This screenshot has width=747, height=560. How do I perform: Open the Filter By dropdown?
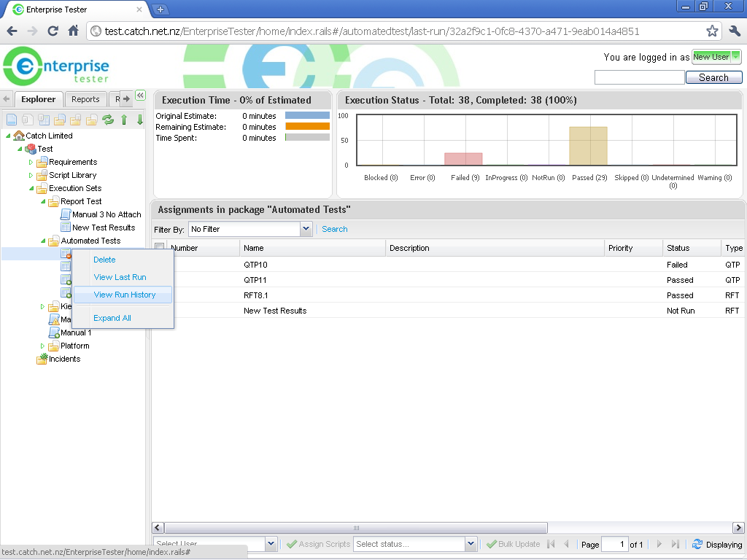(x=306, y=229)
